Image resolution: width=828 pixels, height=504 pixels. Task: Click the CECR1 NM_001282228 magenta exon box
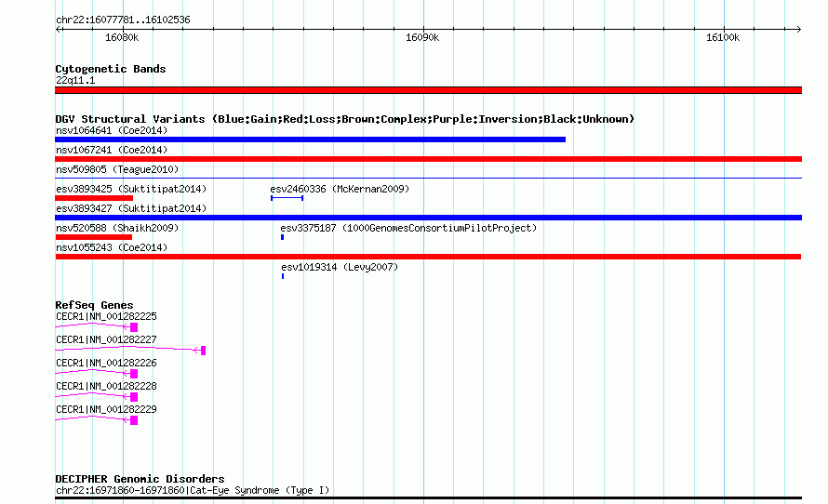pyautogui.click(x=134, y=397)
